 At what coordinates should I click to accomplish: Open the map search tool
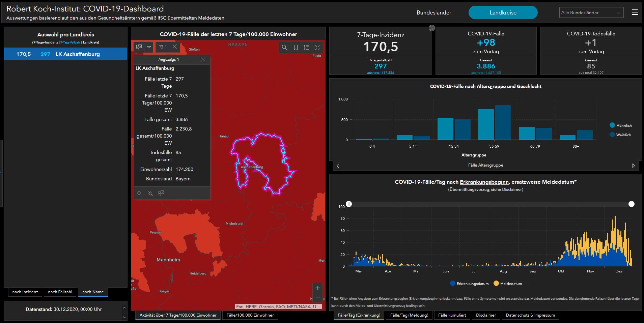pos(284,48)
